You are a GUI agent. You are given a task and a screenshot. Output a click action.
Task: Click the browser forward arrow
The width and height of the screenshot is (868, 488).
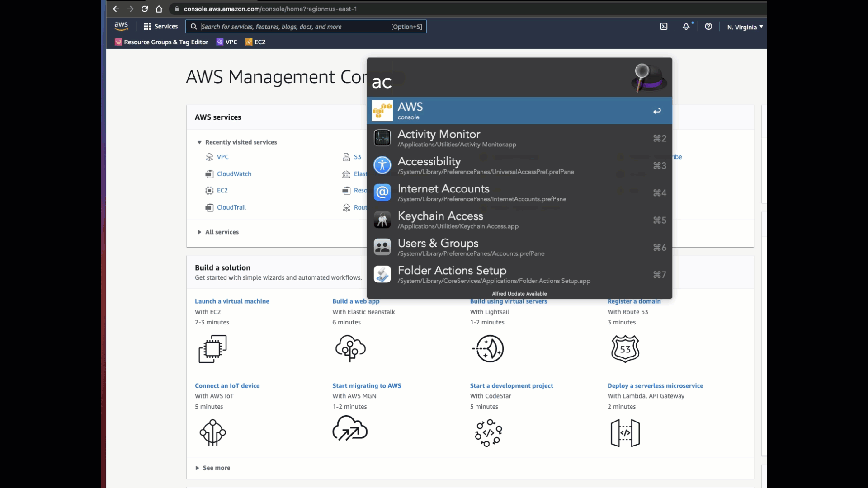(x=130, y=9)
